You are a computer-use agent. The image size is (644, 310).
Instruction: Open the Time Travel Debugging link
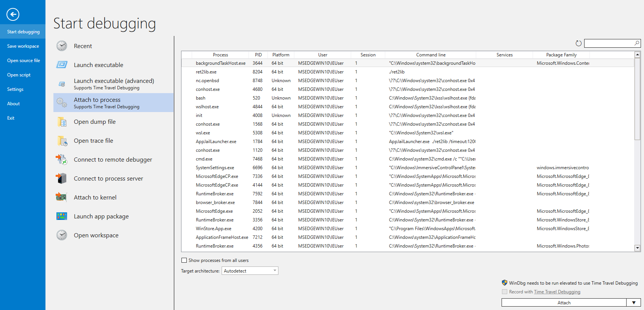coord(557,292)
